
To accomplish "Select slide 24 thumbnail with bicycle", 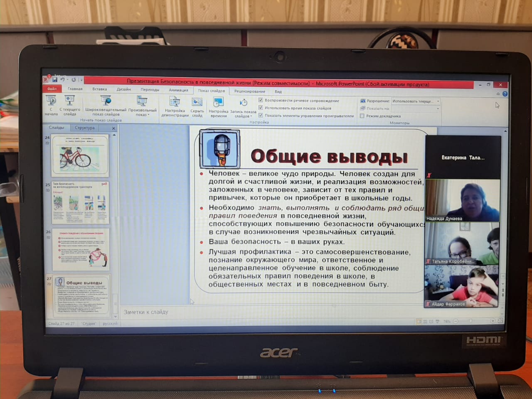I will pos(80,155).
